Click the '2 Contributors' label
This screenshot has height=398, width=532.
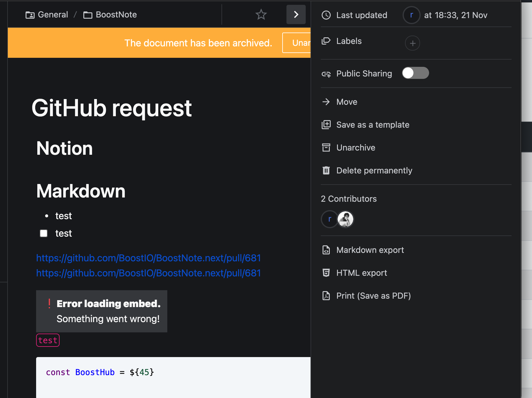[x=349, y=199]
